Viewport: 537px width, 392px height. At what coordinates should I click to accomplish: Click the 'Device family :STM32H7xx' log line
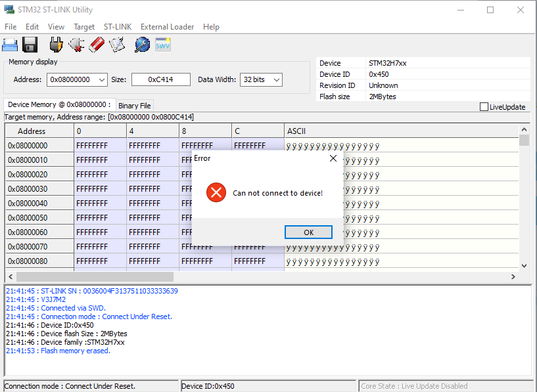(x=65, y=342)
